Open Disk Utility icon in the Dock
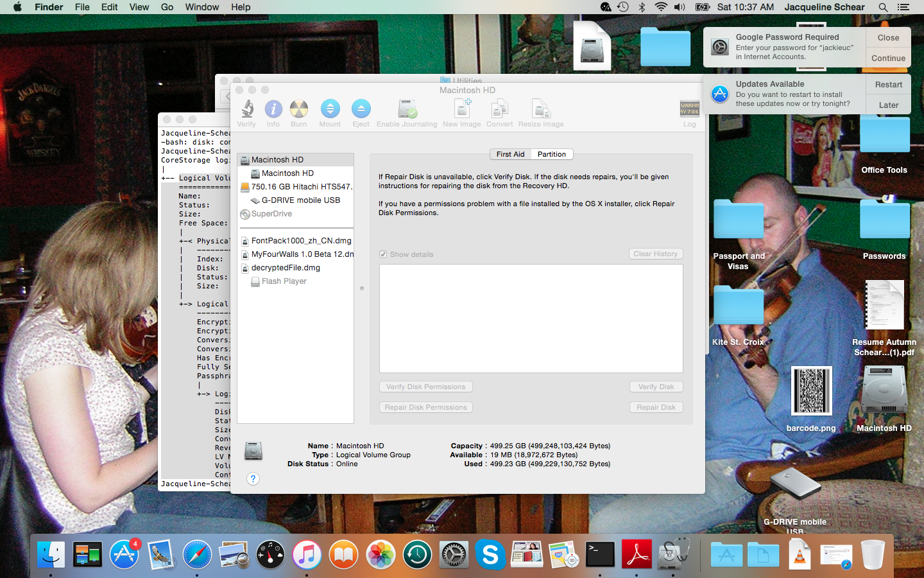This screenshot has height=578, width=924. click(673, 554)
